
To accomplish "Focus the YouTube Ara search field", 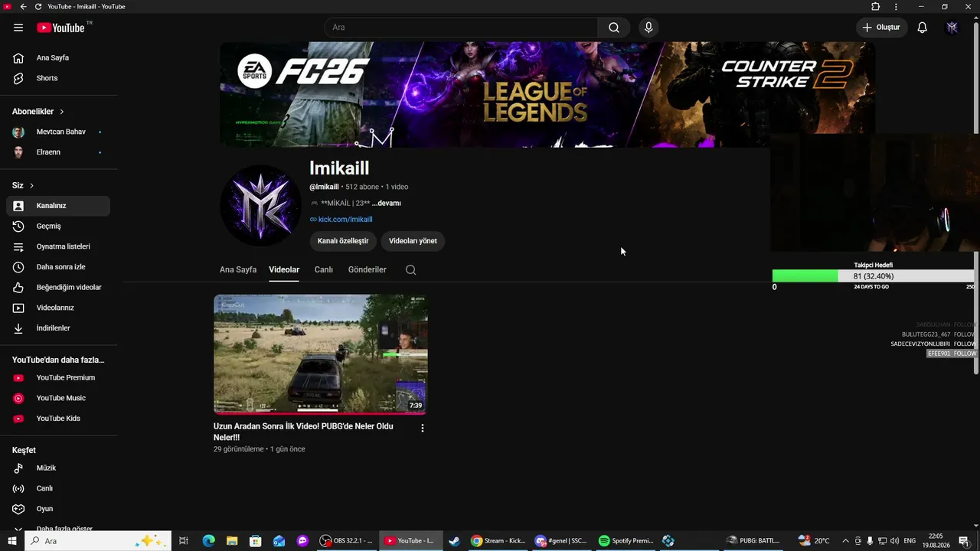I will pos(462,28).
